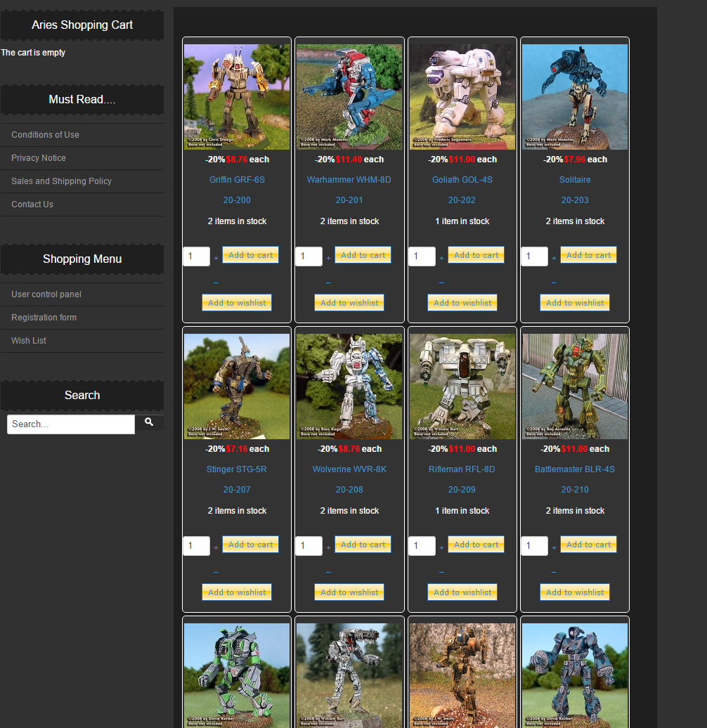
Task: Open the Conditions of Use page
Action: pos(45,135)
